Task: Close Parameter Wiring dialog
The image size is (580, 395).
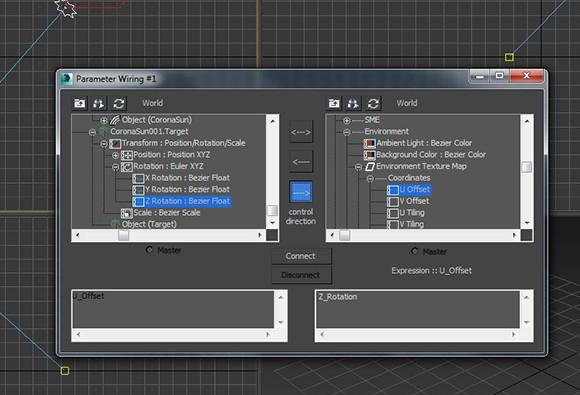Action: (x=526, y=76)
